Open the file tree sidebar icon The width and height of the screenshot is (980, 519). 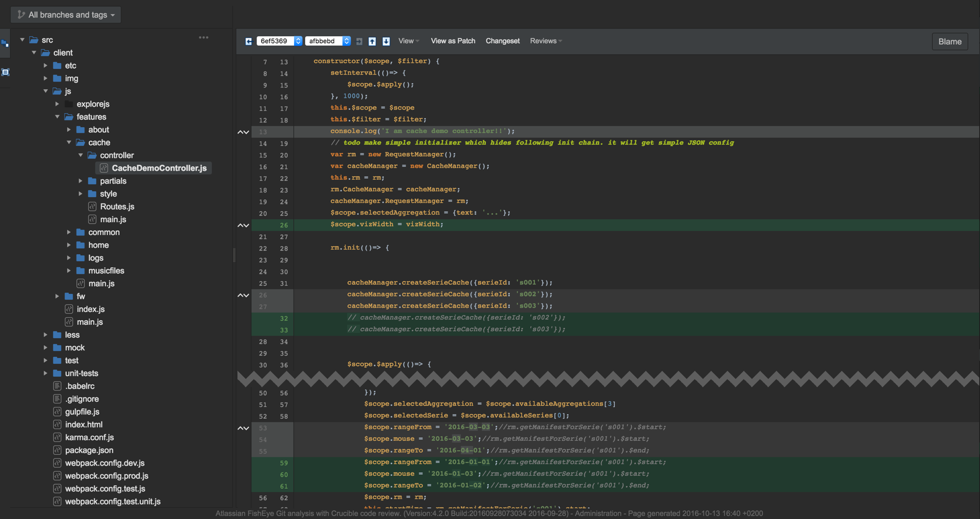5,43
